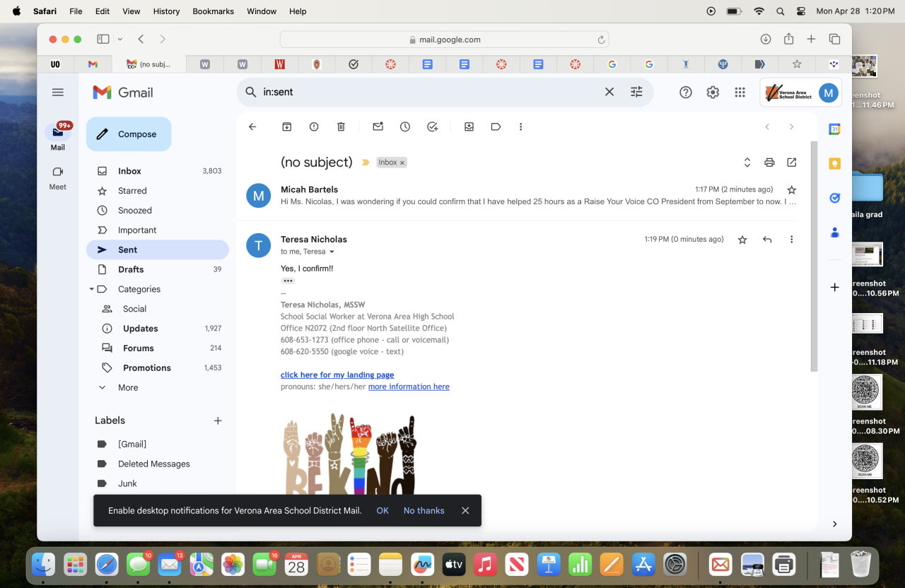Viewport: 905px width, 588px height.
Task: Star the Teresa Nicholas message
Action: (742, 240)
